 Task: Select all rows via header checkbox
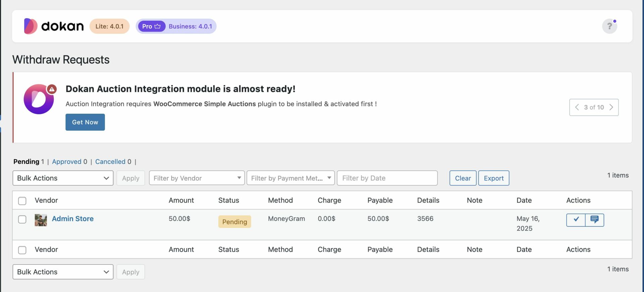22,201
